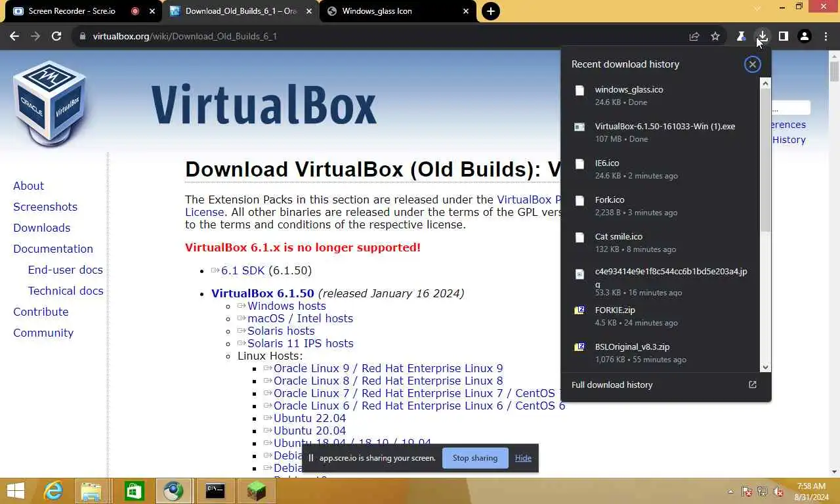The height and width of the screenshot is (504, 840).
Task: Go back using browser back arrow
Action: point(14,36)
